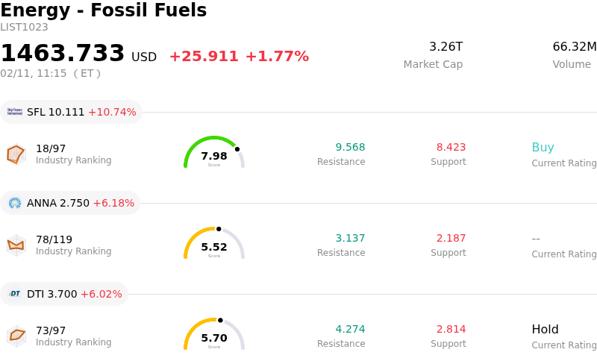Open SFL industry ranking radar chart icon

(x=16, y=154)
